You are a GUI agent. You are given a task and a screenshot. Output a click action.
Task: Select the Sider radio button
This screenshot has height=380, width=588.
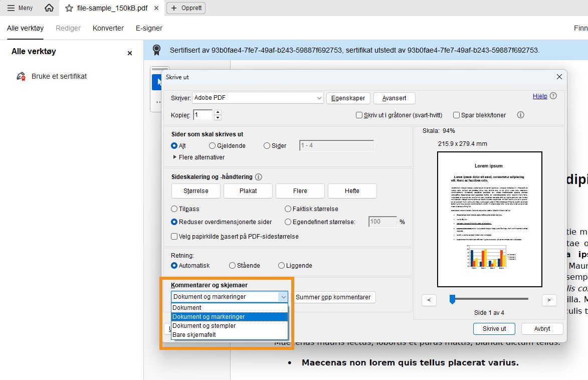tap(267, 145)
